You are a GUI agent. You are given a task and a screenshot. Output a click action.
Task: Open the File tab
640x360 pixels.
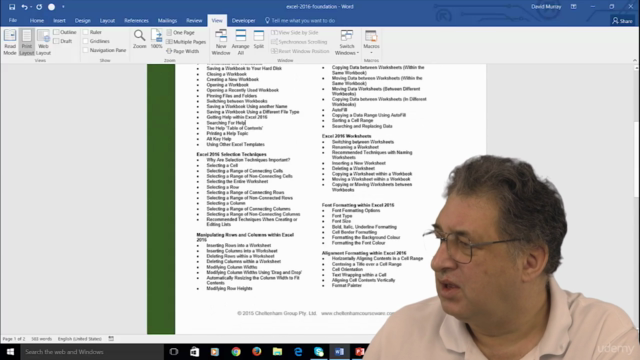click(x=13, y=20)
